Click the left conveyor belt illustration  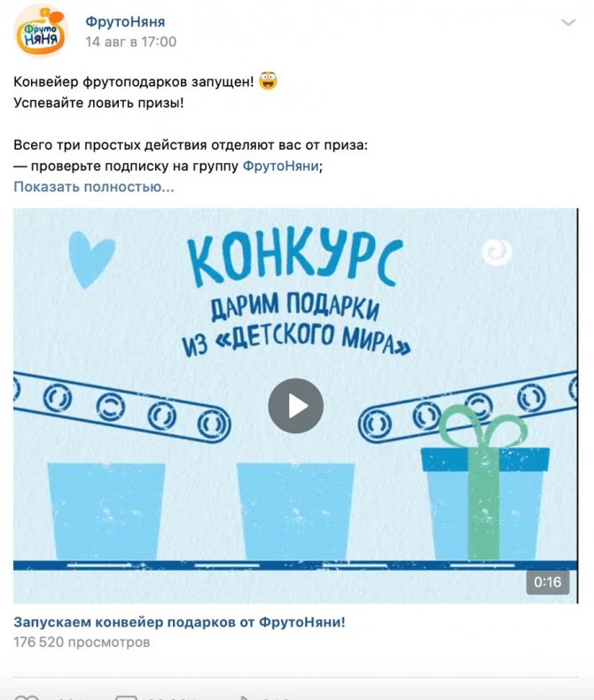pyautogui.click(x=122, y=408)
